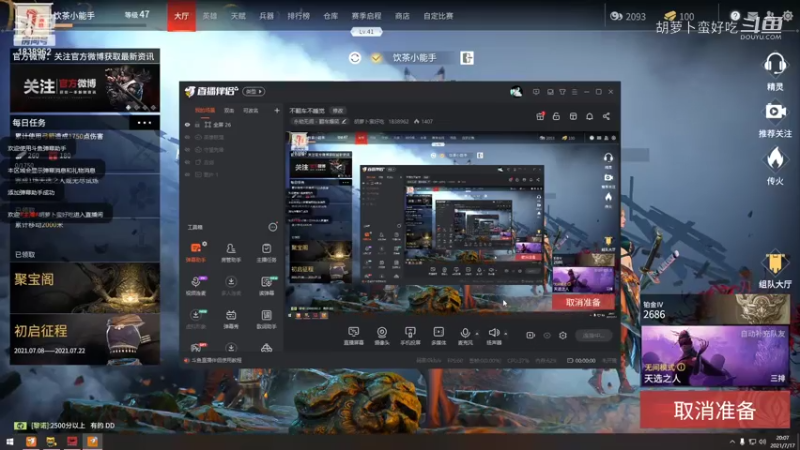Screen dimensions: 800x450
Task: Click the 修改 edit title button
Action: [x=338, y=111]
